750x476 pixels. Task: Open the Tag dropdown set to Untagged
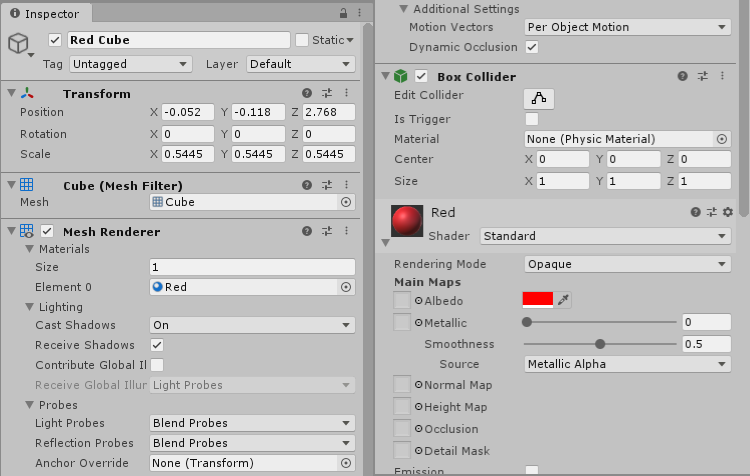(x=130, y=64)
